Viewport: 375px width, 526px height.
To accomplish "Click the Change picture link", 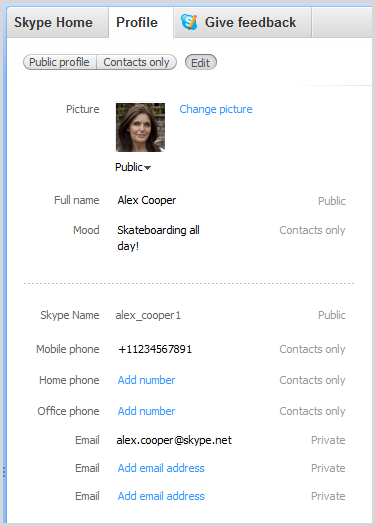I will pos(216,109).
